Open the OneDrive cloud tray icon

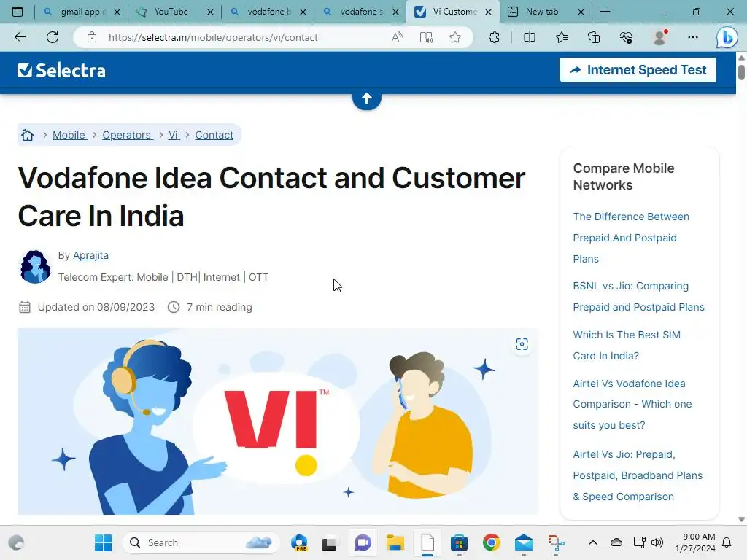point(616,542)
